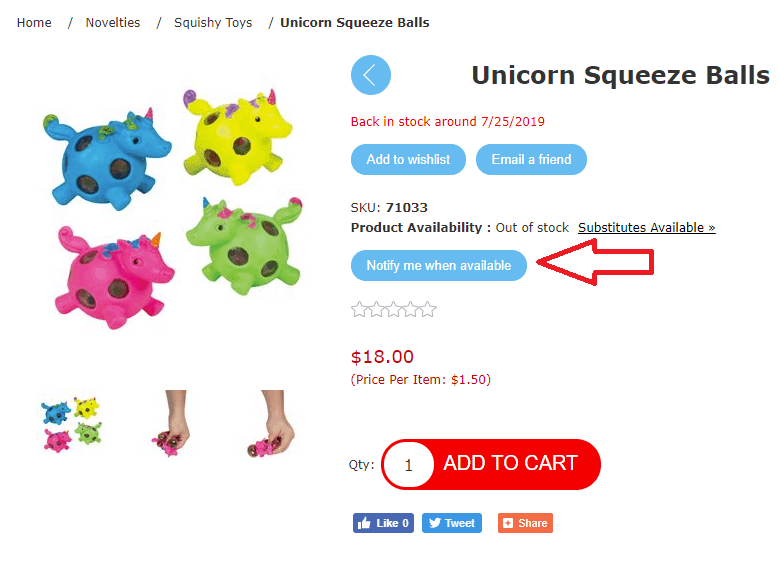780x572 pixels.
Task: Open the Home breadcrumb link
Action: [34, 22]
